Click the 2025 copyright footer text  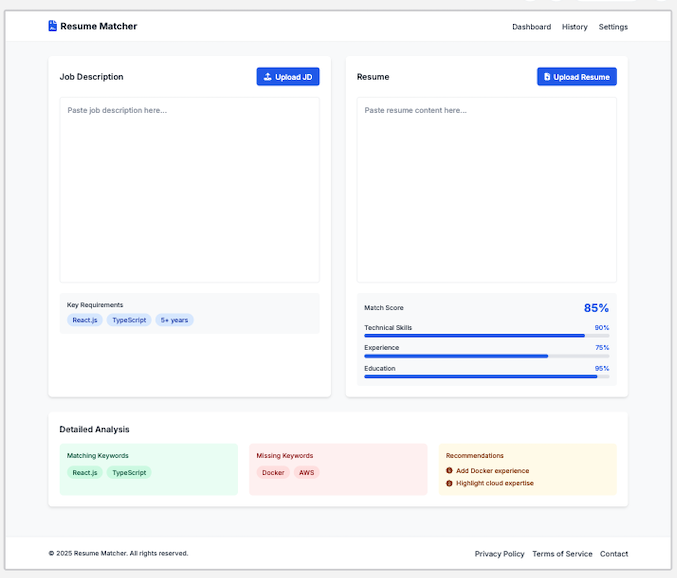click(x=118, y=553)
